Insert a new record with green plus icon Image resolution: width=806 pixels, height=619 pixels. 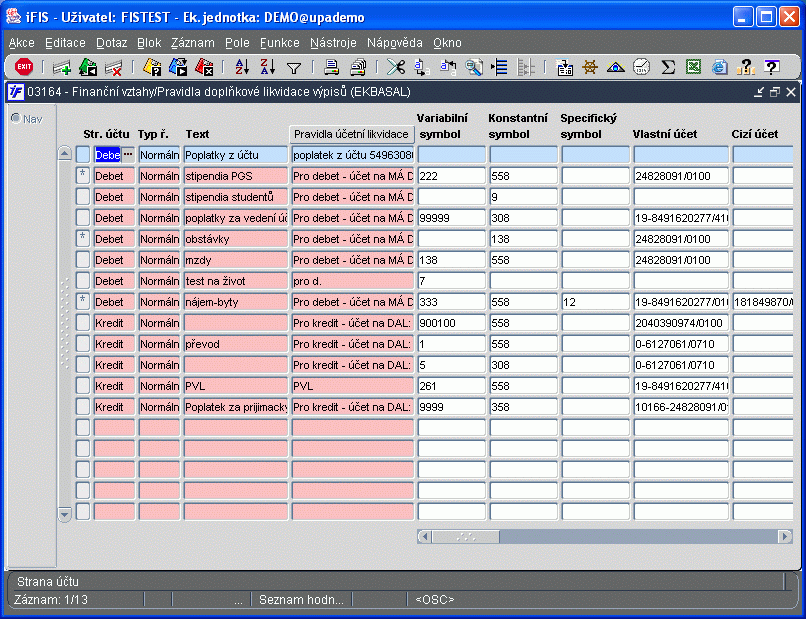[x=62, y=67]
